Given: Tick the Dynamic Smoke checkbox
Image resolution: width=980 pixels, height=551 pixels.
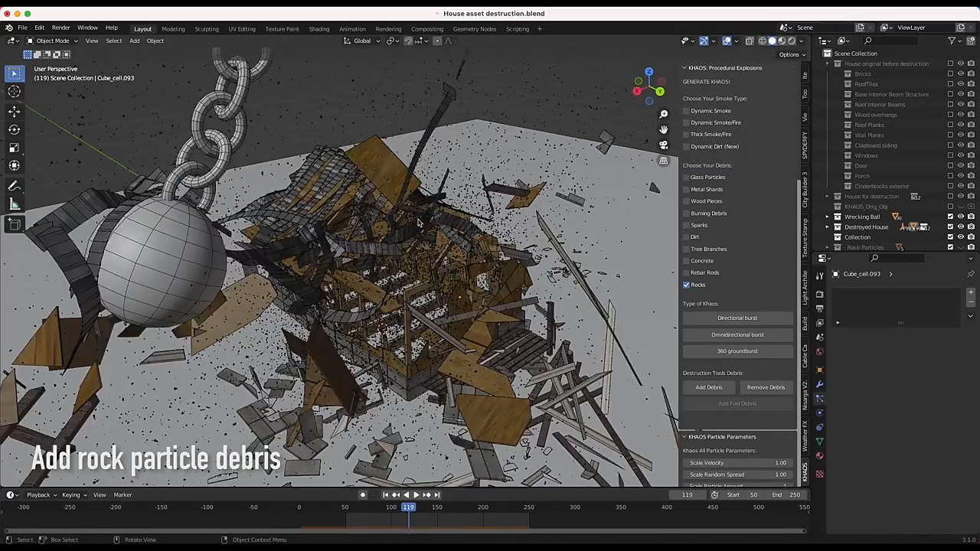Looking at the screenshot, I should point(687,111).
